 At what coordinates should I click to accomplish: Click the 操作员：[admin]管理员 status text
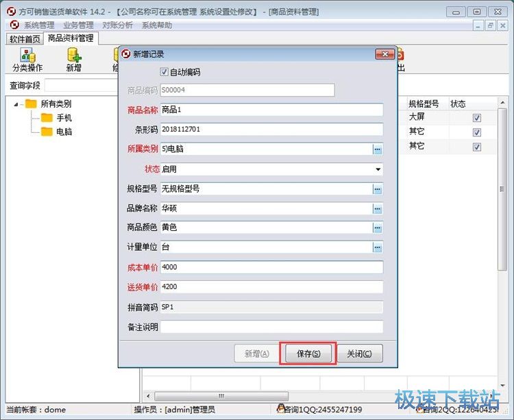[x=174, y=410]
